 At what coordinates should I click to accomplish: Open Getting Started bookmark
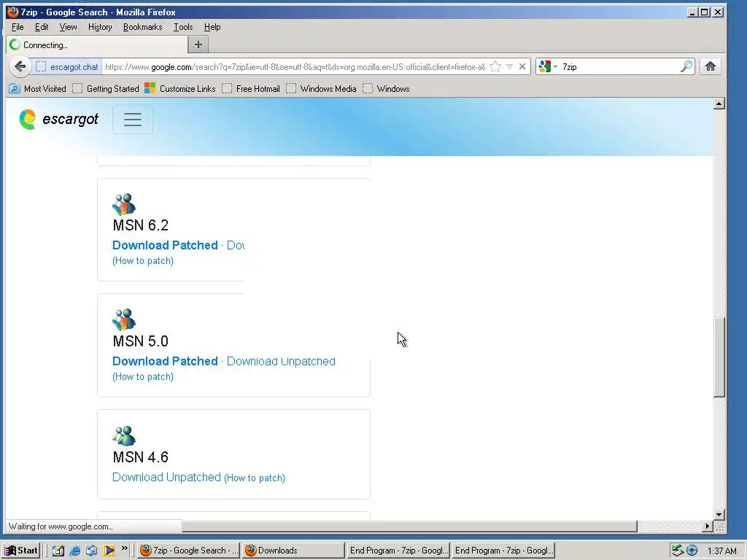[106, 88]
